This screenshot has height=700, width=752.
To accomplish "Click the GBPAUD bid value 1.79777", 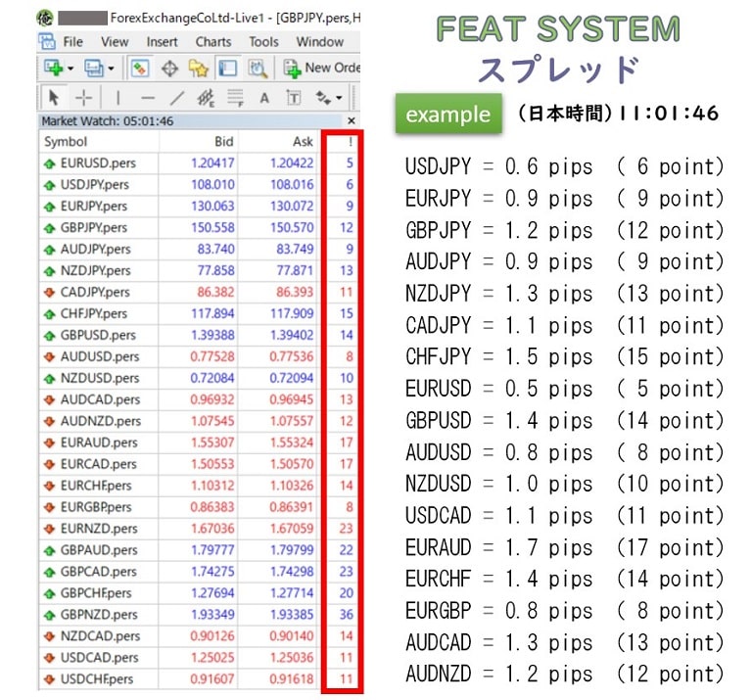I will pos(212,550).
